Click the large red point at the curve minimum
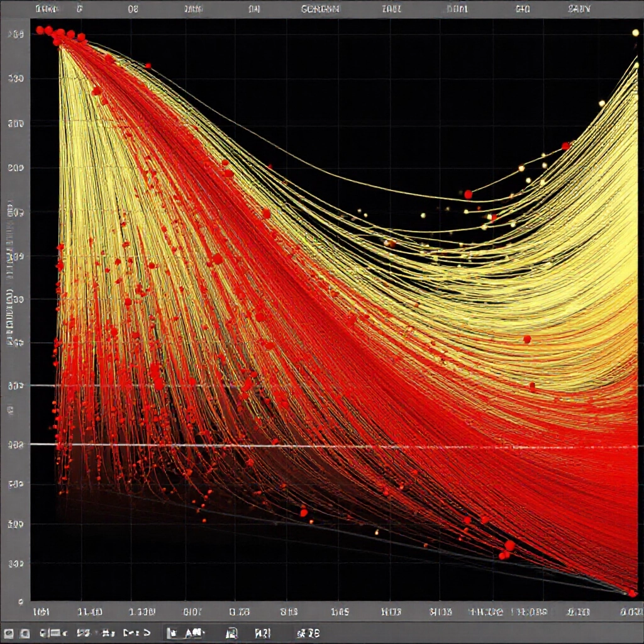644x644 pixels. 468,194
